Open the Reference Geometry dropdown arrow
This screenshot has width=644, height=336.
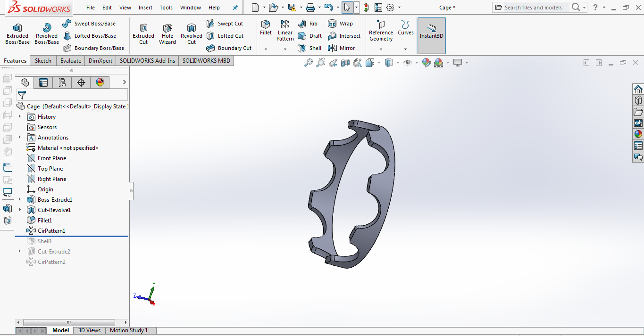pyautogui.click(x=381, y=49)
